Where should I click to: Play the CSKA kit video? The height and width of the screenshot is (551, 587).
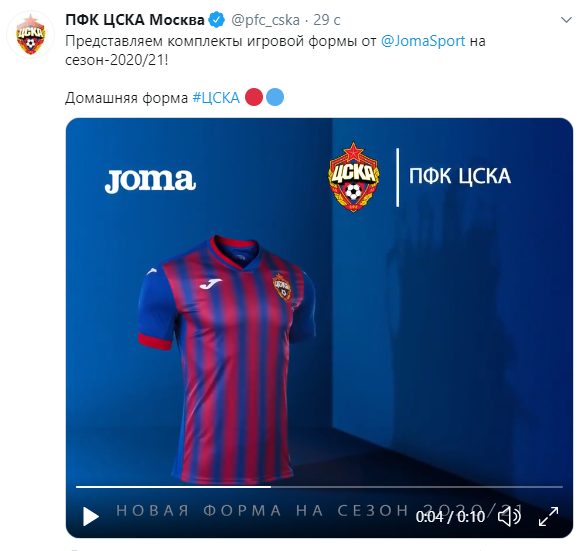point(91,517)
